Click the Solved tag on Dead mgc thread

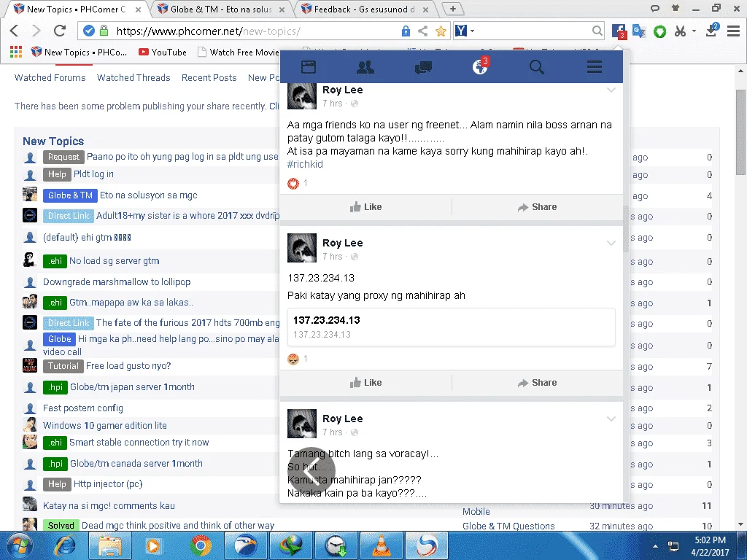(61, 525)
